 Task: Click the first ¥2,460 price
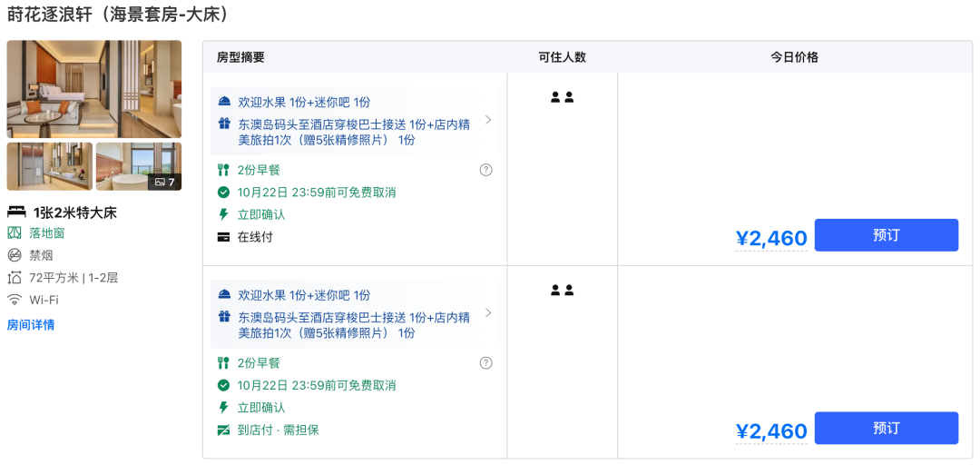point(771,238)
